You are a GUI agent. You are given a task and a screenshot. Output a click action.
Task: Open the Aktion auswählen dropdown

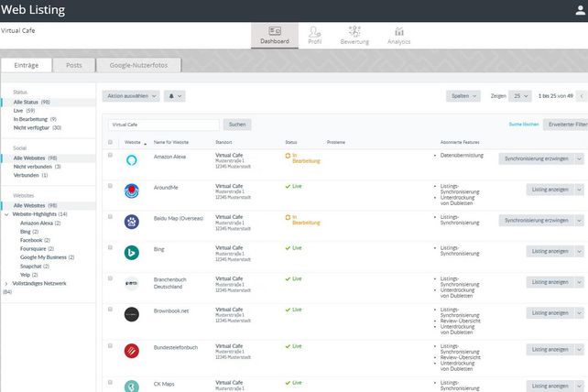tap(131, 95)
